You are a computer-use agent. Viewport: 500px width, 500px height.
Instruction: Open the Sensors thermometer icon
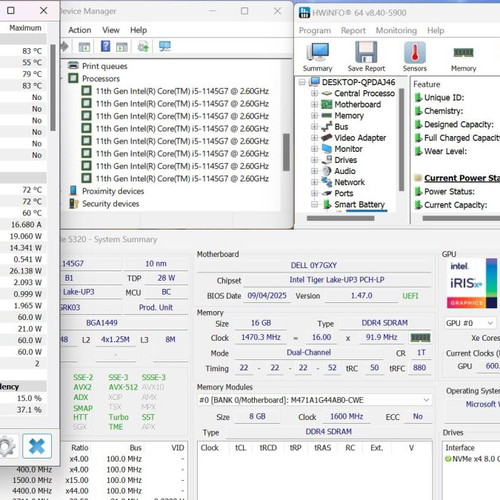point(415,57)
